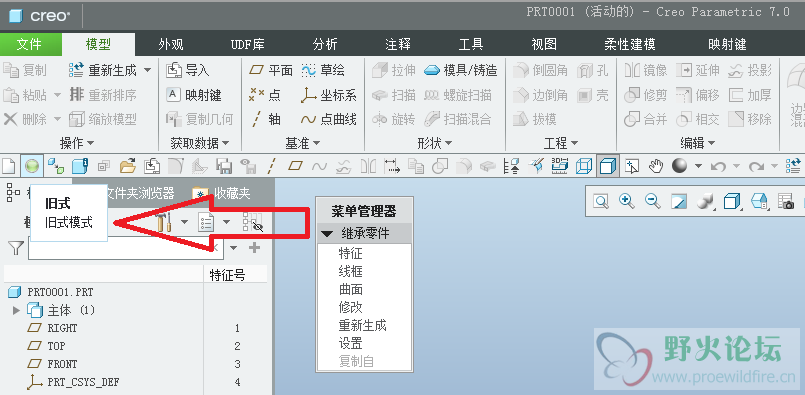805x395 pixels.
Task: Click the zoom in magnifier icon
Action: click(x=627, y=201)
